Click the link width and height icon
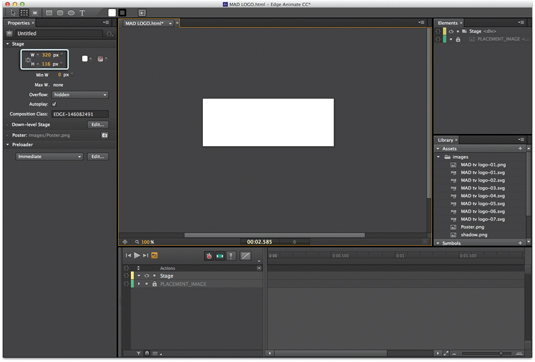Viewport: 535px width, 362px height. (x=28, y=60)
